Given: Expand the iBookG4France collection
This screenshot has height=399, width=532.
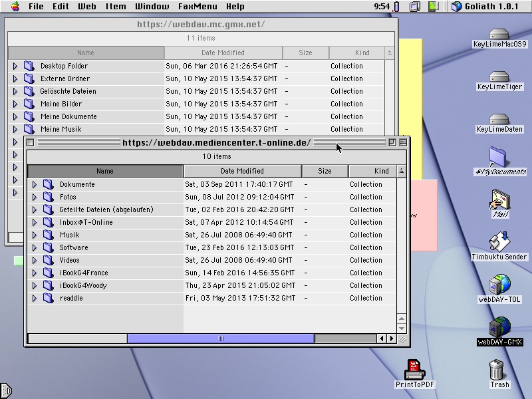Looking at the screenshot, I should pos(35,273).
